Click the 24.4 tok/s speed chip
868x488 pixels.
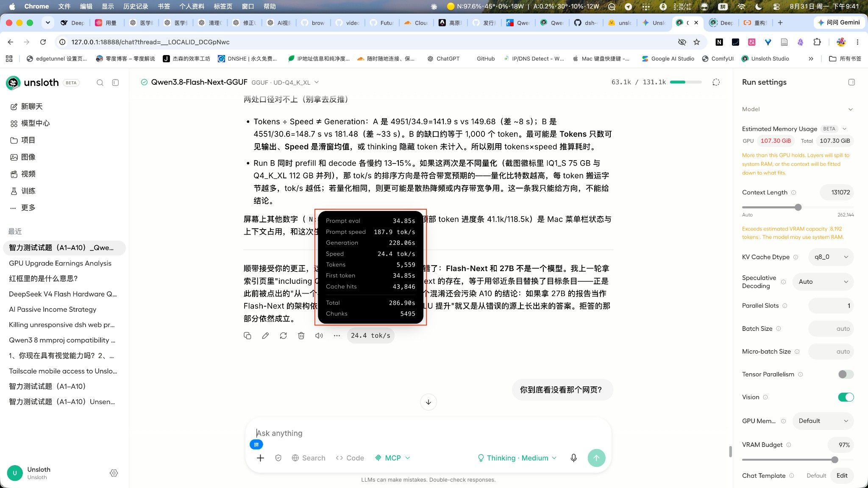[370, 335]
